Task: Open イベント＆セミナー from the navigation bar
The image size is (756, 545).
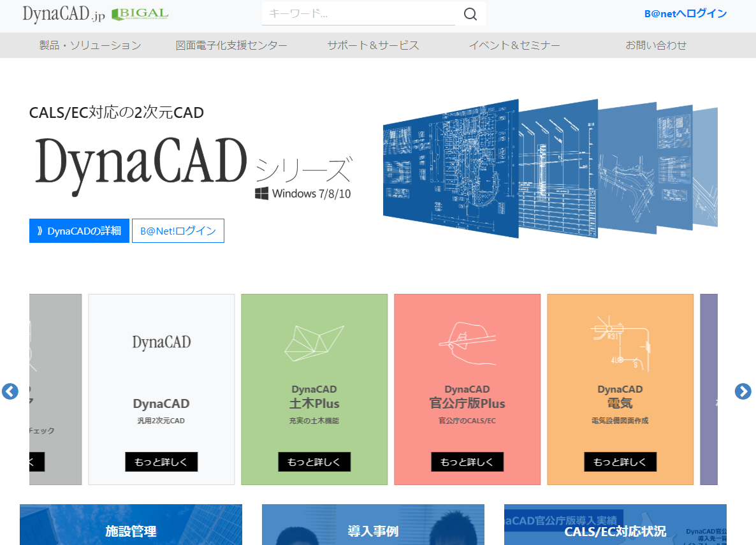Action: 514,45
